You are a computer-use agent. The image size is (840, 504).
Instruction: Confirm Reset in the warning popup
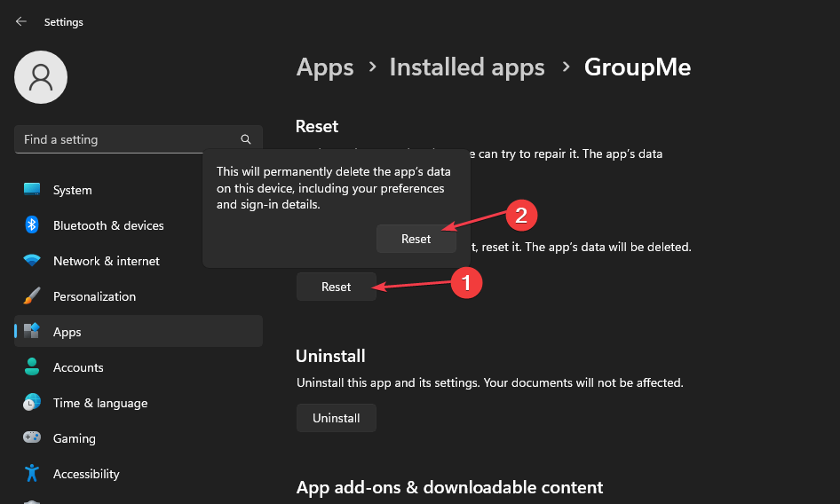click(x=416, y=239)
